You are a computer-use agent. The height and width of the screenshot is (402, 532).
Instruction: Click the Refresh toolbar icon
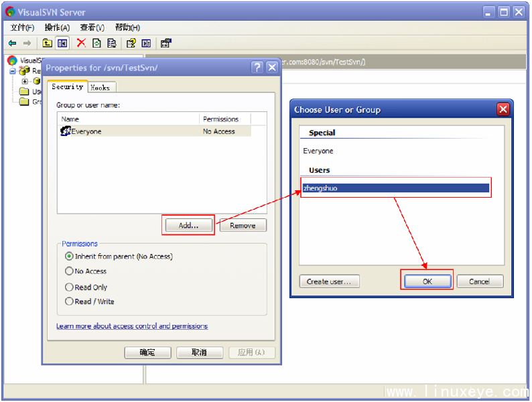(x=96, y=43)
